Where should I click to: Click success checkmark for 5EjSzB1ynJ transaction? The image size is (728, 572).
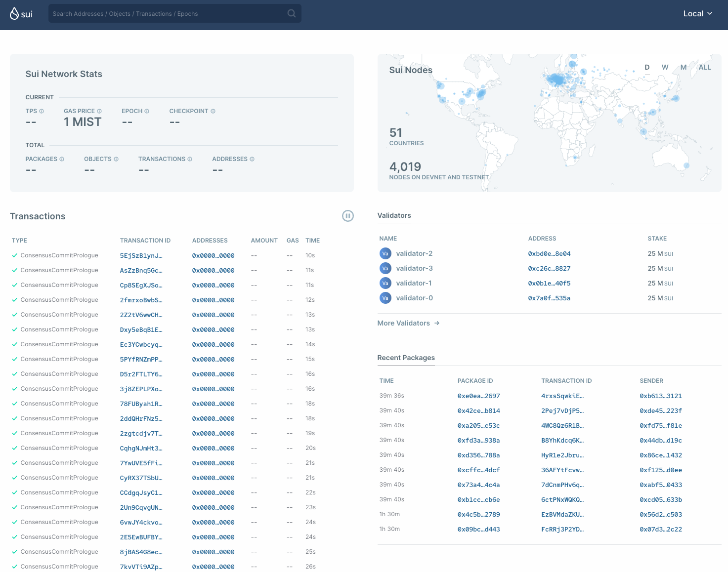(x=15, y=255)
